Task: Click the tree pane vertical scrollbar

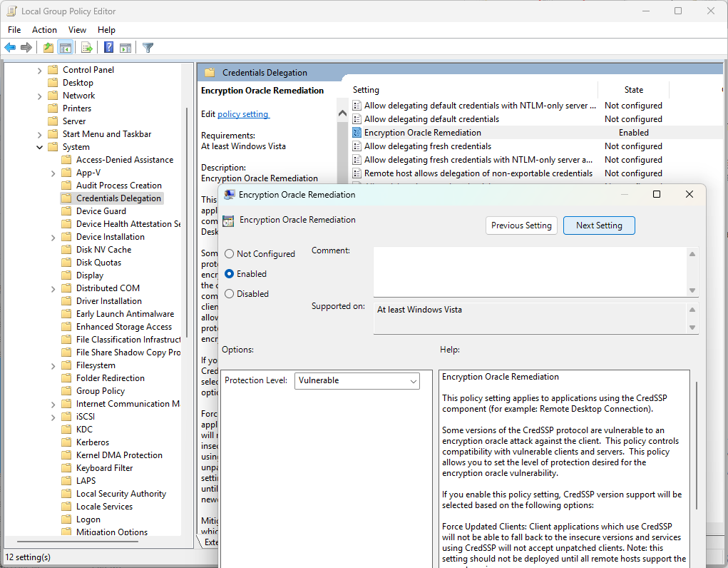Action: pyautogui.click(x=187, y=222)
